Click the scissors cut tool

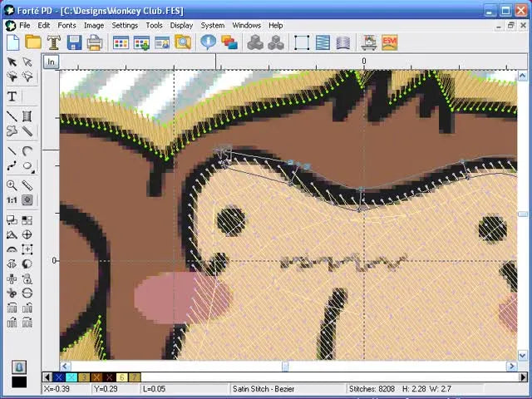[x=12, y=293]
